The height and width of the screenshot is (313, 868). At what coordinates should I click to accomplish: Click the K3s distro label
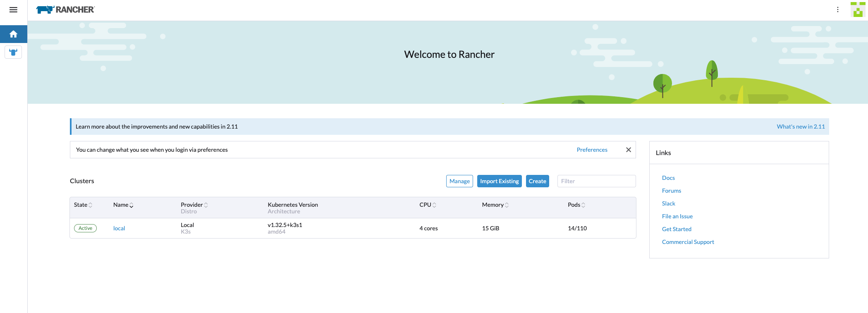pyautogui.click(x=186, y=232)
